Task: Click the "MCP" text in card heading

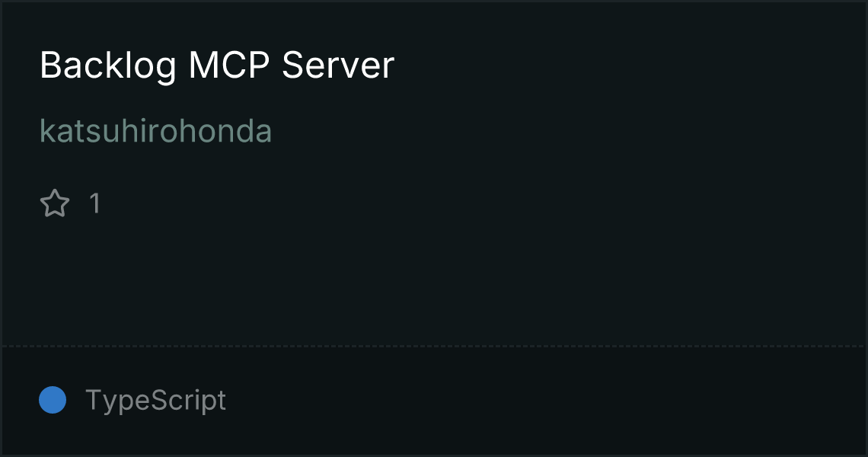Action: [x=228, y=66]
